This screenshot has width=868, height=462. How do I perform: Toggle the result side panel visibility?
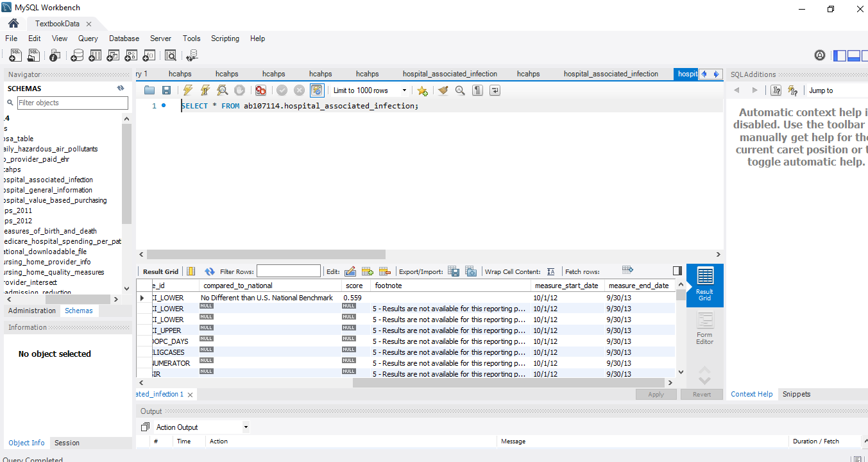(677, 271)
